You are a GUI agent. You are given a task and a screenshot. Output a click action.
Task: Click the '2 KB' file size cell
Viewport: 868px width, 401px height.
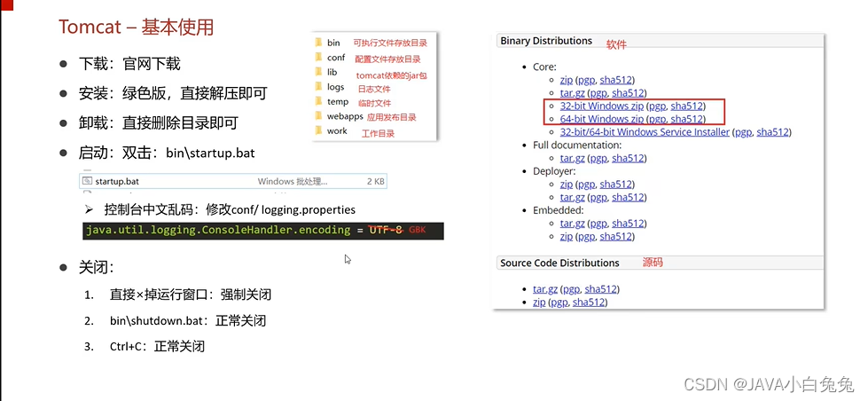pos(375,181)
